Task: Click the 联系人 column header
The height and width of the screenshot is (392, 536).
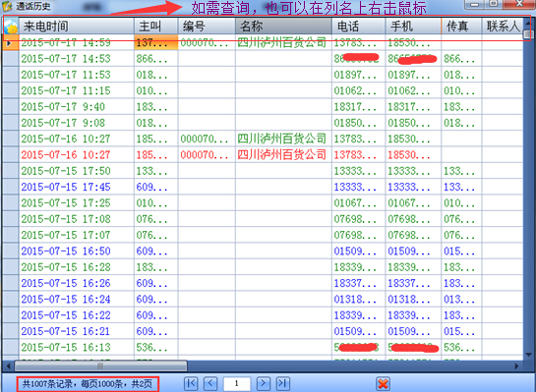Action: point(503,26)
